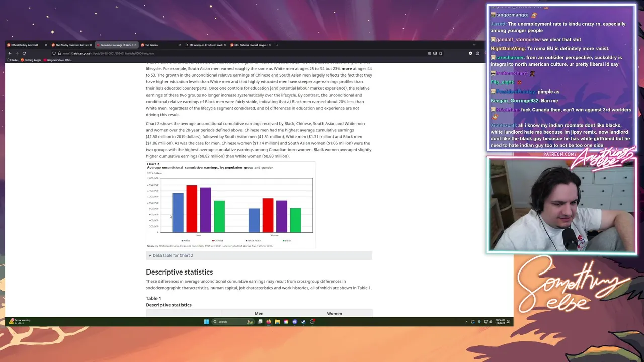Click the streamer webcam feed
This screenshot has height=362, width=644.
coord(561,205)
